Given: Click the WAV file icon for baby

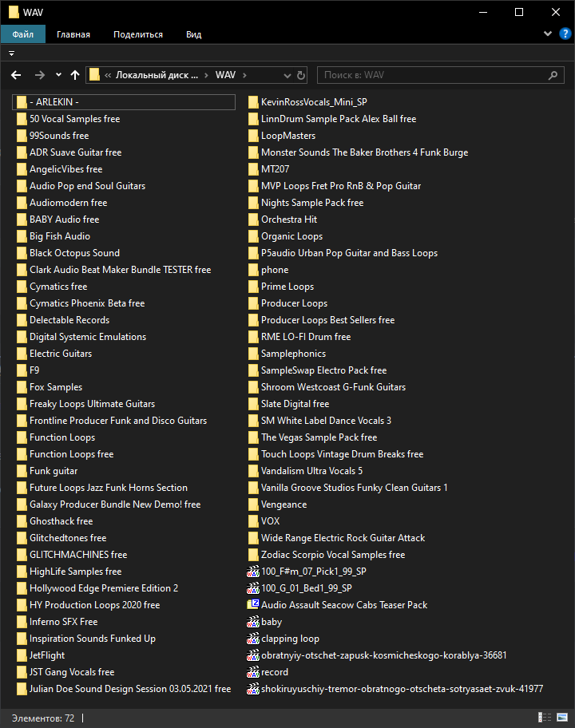Looking at the screenshot, I should pos(252,622).
